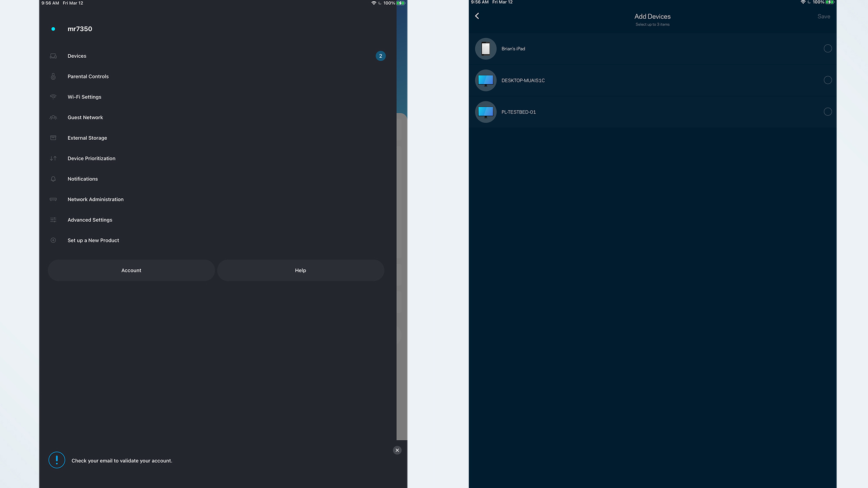Click the battery indicator in right screen
Viewport: 868px width, 488px height.
[829, 2]
